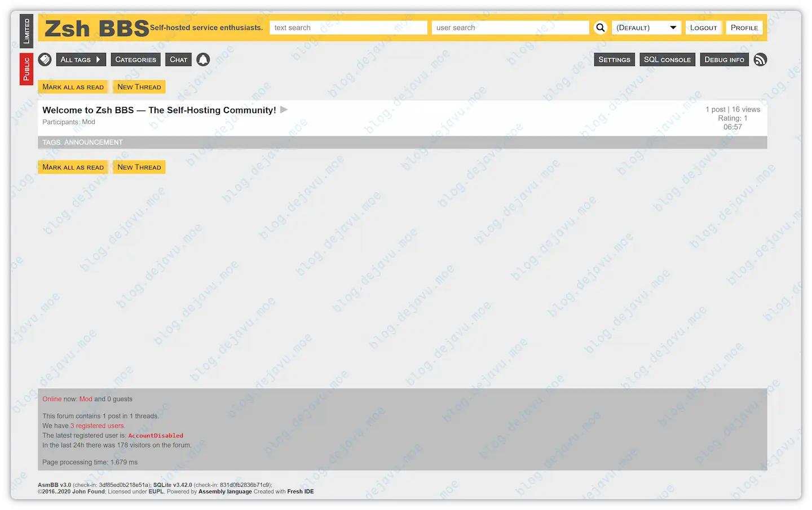Open the Fresh IDE link in footer
The height and width of the screenshot is (510, 812).
tap(301, 491)
